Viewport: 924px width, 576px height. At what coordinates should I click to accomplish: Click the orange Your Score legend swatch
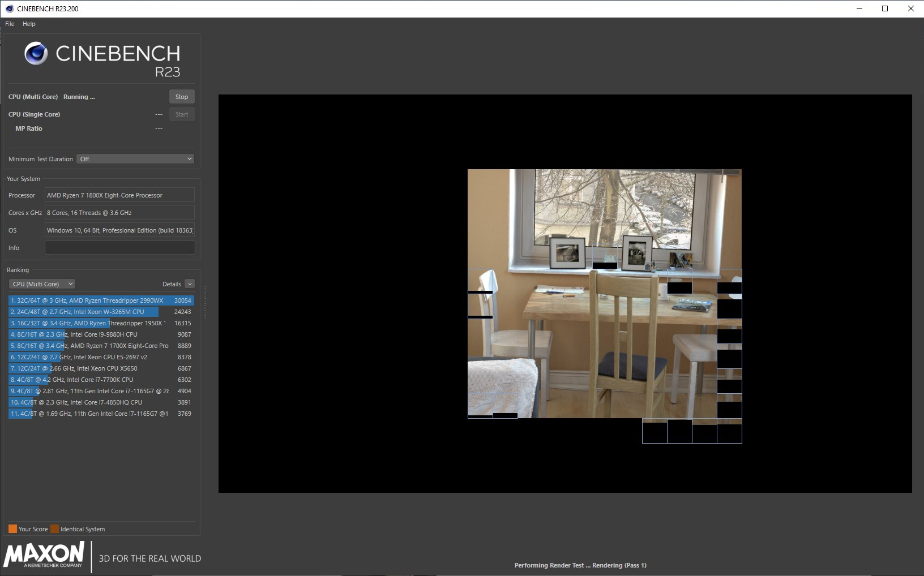pos(12,529)
